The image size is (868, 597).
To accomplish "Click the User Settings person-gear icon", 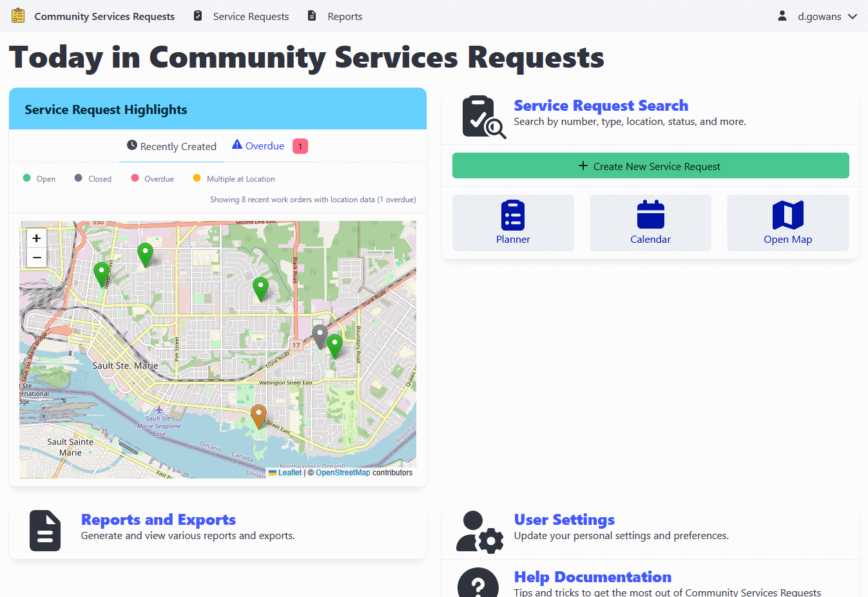I will click(x=479, y=532).
